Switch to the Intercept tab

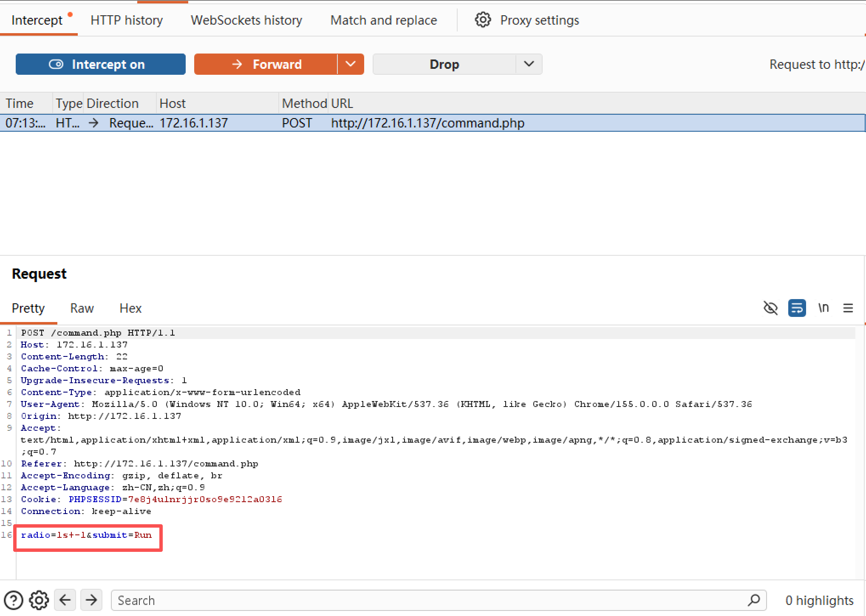click(37, 20)
